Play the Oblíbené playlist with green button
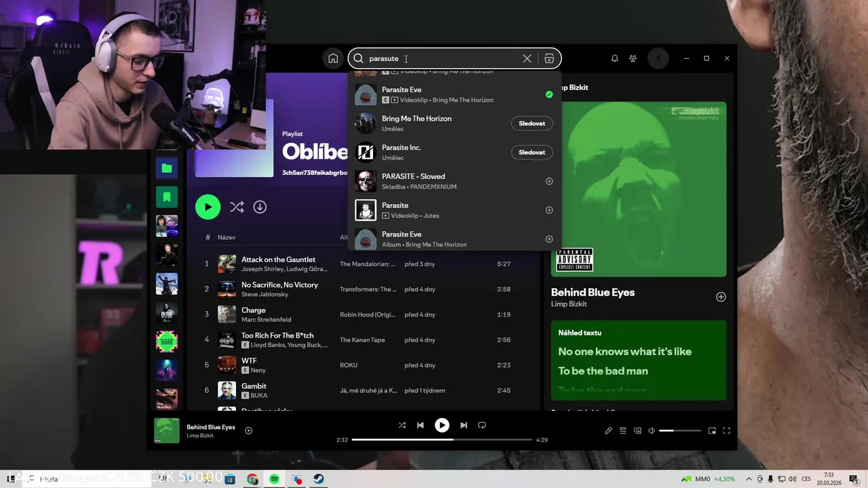The image size is (868, 488). point(208,207)
